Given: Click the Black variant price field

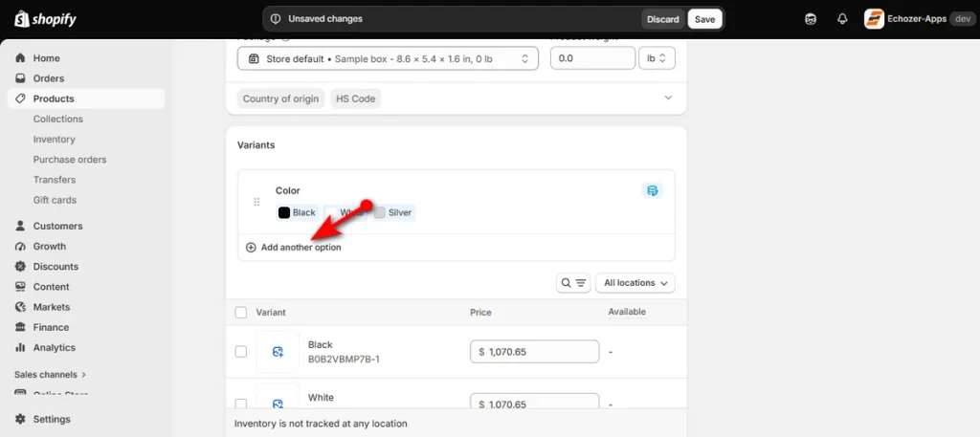Looking at the screenshot, I should click(x=534, y=352).
